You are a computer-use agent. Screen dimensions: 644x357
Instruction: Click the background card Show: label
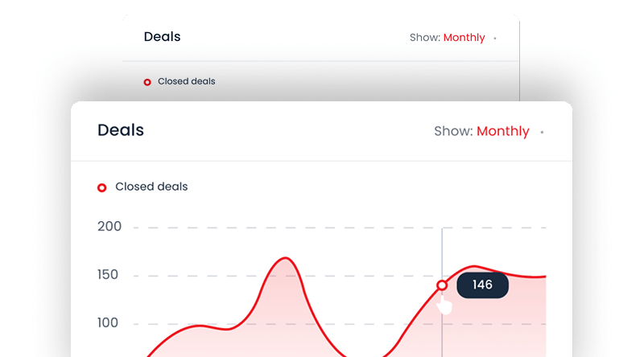(x=424, y=38)
